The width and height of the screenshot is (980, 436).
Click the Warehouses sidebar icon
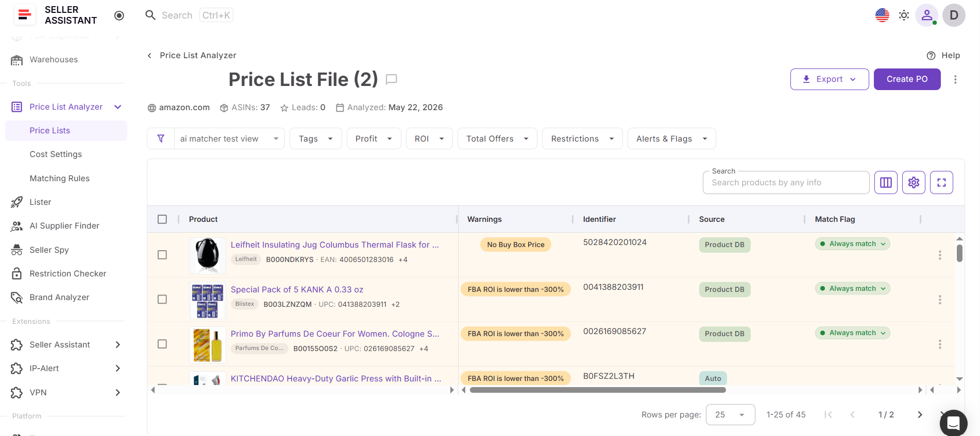(17, 60)
